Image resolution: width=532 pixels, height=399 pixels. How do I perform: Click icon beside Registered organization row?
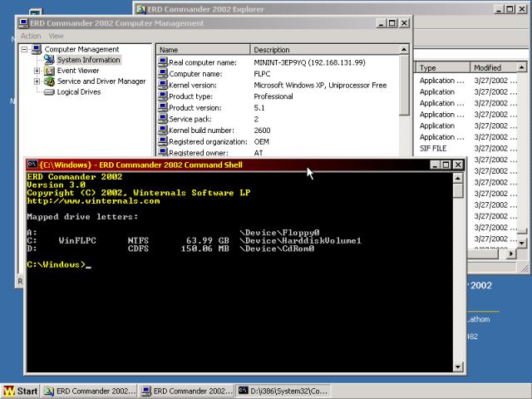(163, 141)
